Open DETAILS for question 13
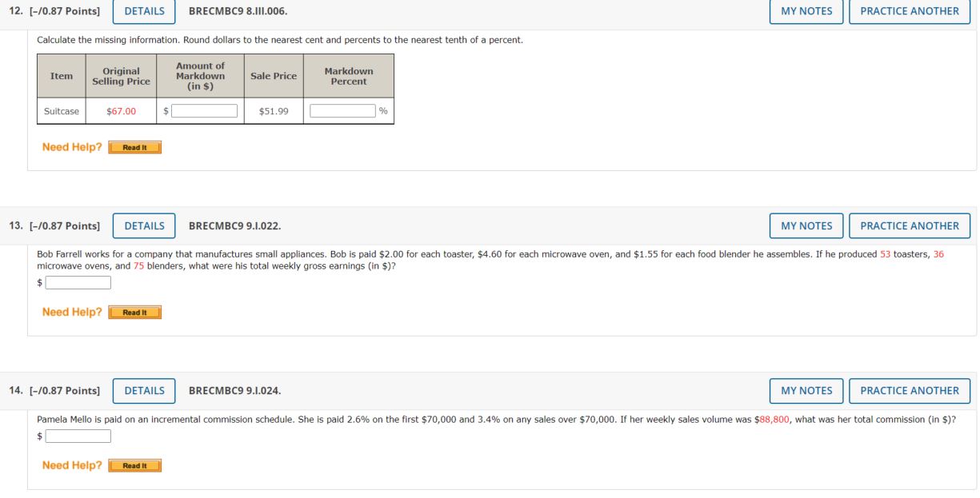 coord(144,225)
